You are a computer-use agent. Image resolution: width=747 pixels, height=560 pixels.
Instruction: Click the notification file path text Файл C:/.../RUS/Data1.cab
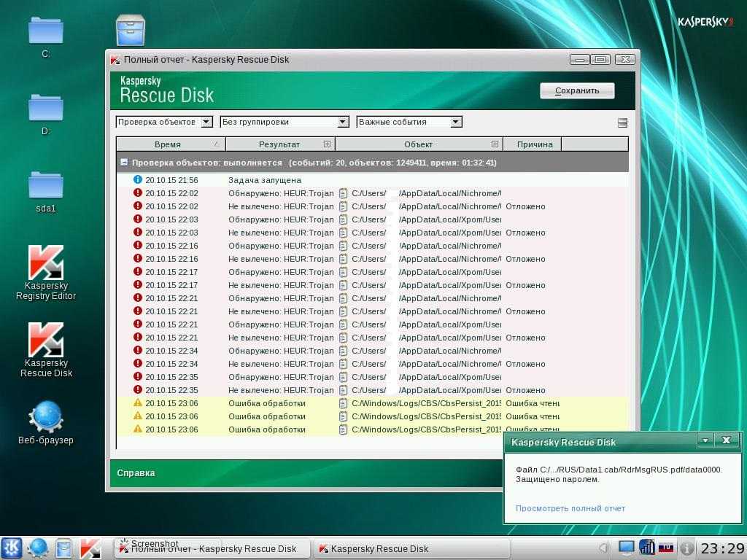click(619, 470)
